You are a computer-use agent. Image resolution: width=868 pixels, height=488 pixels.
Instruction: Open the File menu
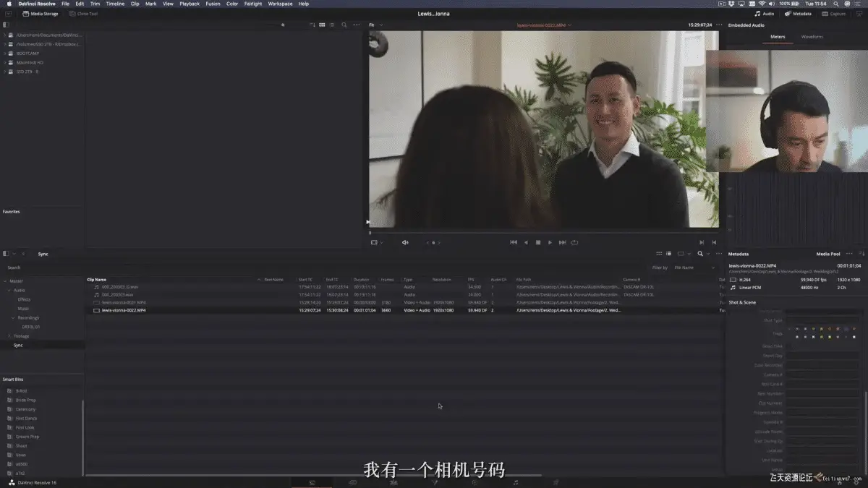(65, 4)
